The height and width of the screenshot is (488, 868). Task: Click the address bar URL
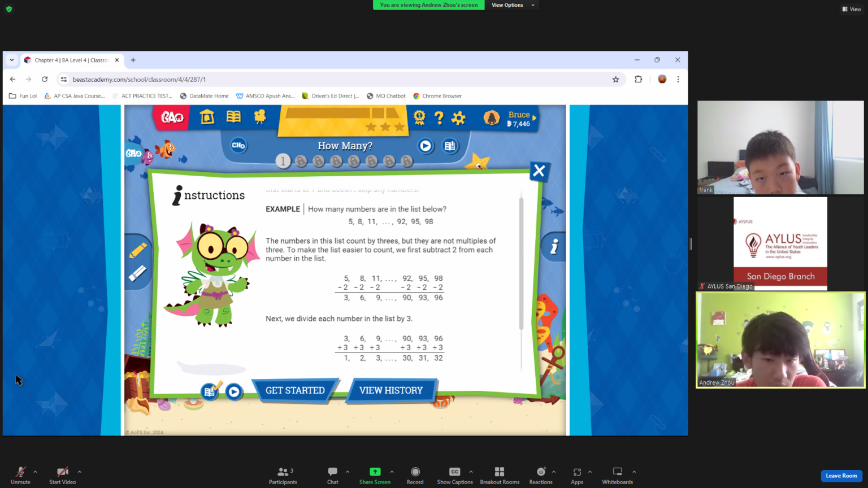pyautogui.click(x=139, y=80)
